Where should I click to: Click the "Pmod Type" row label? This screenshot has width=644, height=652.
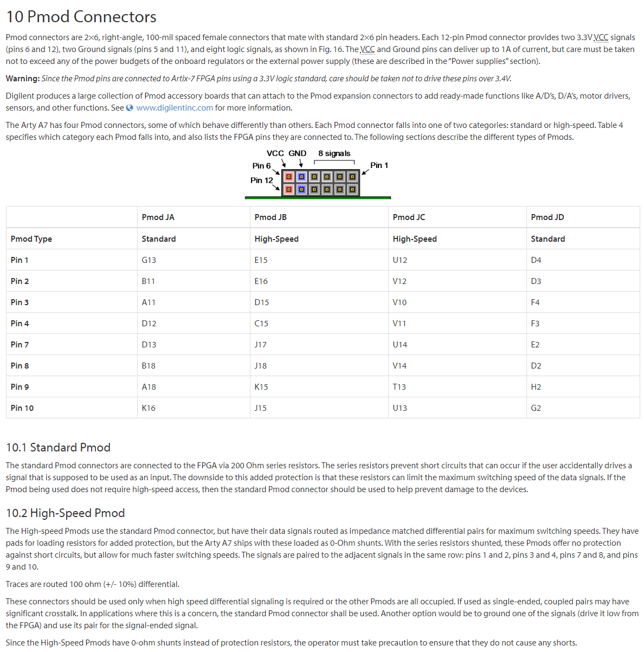coord(31,239)
